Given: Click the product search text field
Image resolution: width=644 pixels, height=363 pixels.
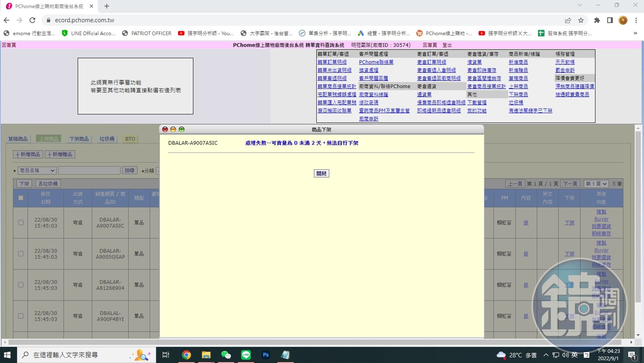Looking at the screenshot, I should (x=89, y=171).
